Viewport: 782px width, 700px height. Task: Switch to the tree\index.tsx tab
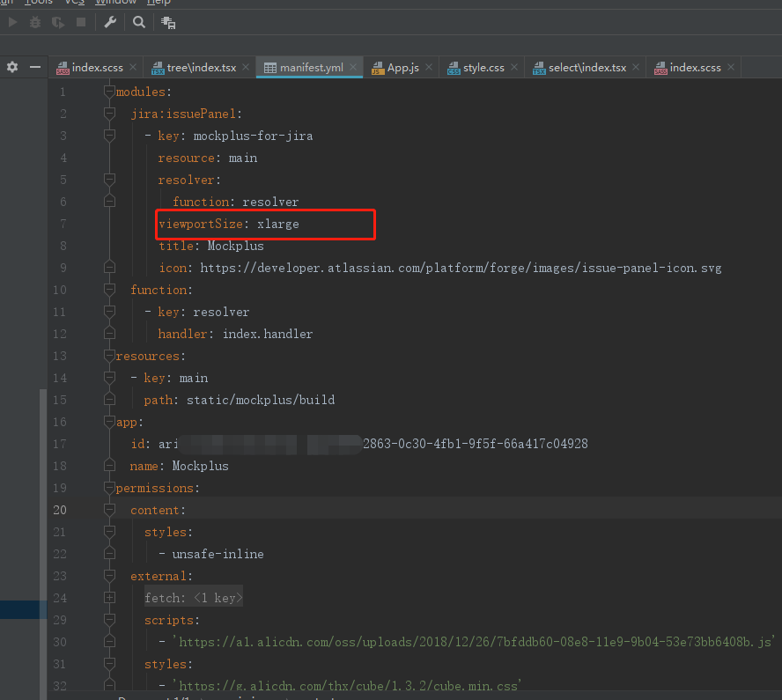pyautogui.click(x=201, y=67)
